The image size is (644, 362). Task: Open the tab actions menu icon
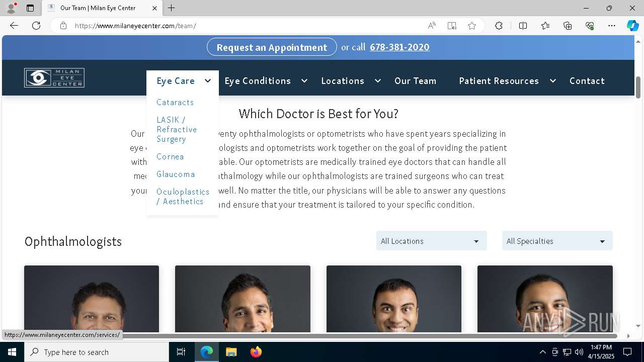click(x=30, y=8)
